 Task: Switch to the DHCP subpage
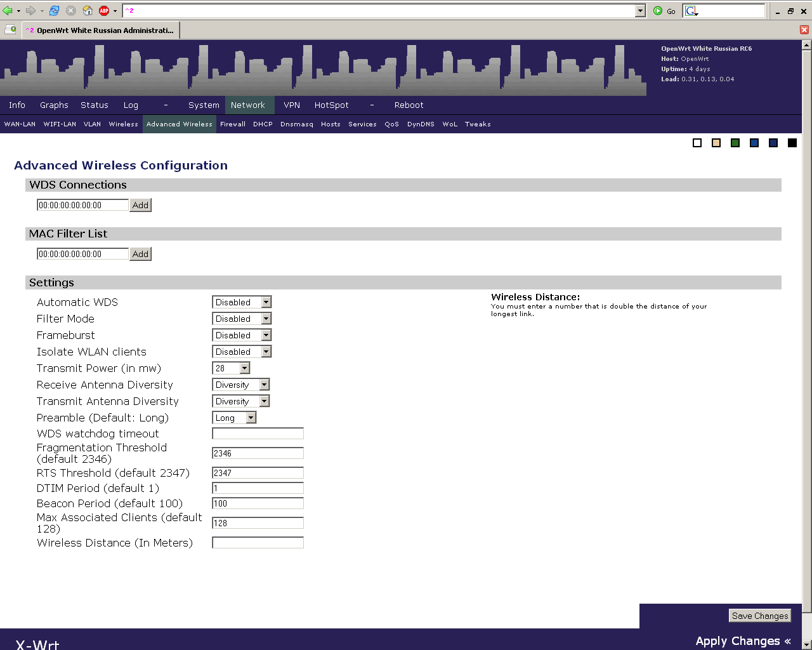[263, 124]
